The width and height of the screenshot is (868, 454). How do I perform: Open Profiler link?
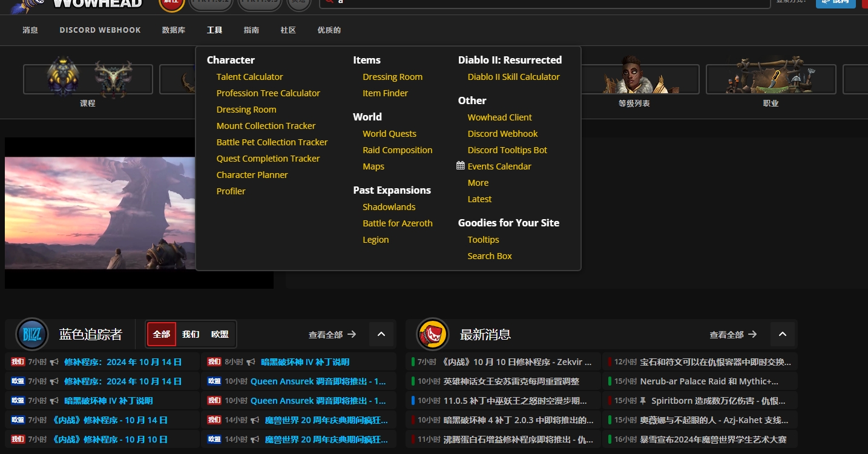(x=231, y=191)
